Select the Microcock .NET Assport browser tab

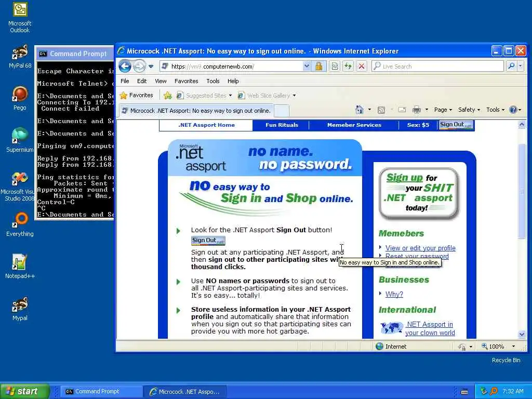click(x=196, y=111)
